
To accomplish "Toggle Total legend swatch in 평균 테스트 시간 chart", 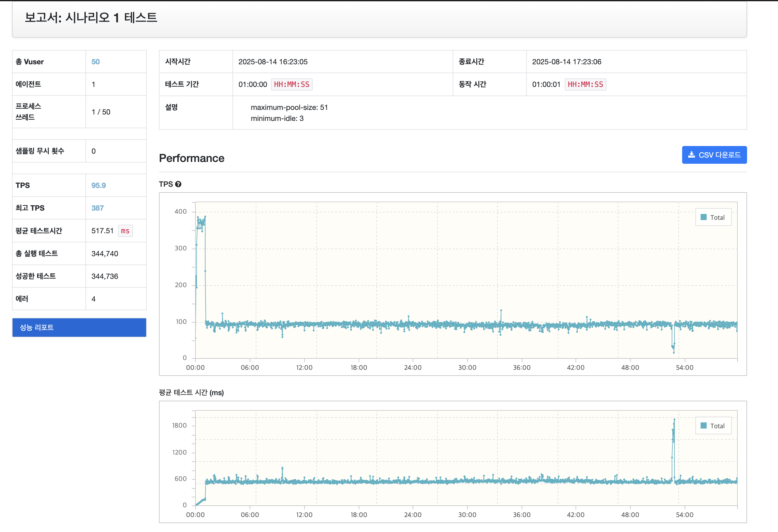I will (x=703, y=425).
